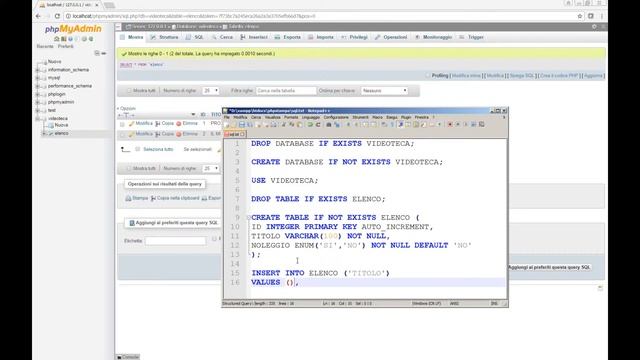Open Ordina per chiave Nessuno dropdown
640x360 pixels.
tap(384, 91)
